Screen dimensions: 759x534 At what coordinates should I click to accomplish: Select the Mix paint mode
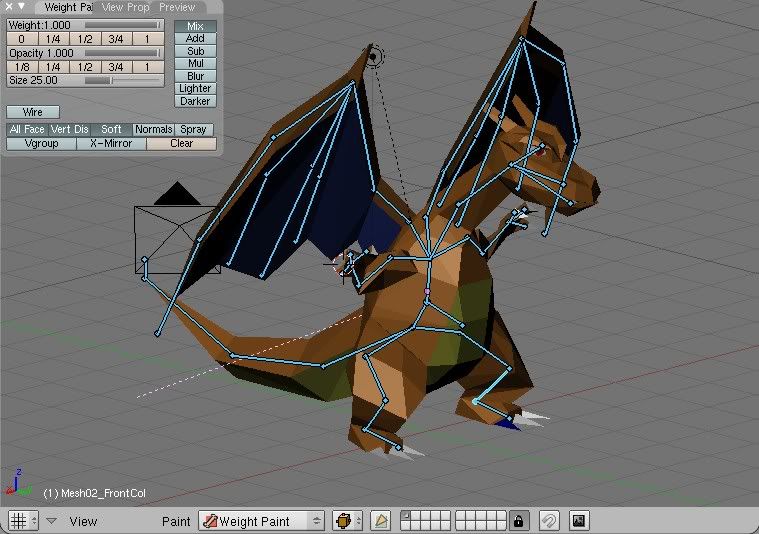pos(195,26)
